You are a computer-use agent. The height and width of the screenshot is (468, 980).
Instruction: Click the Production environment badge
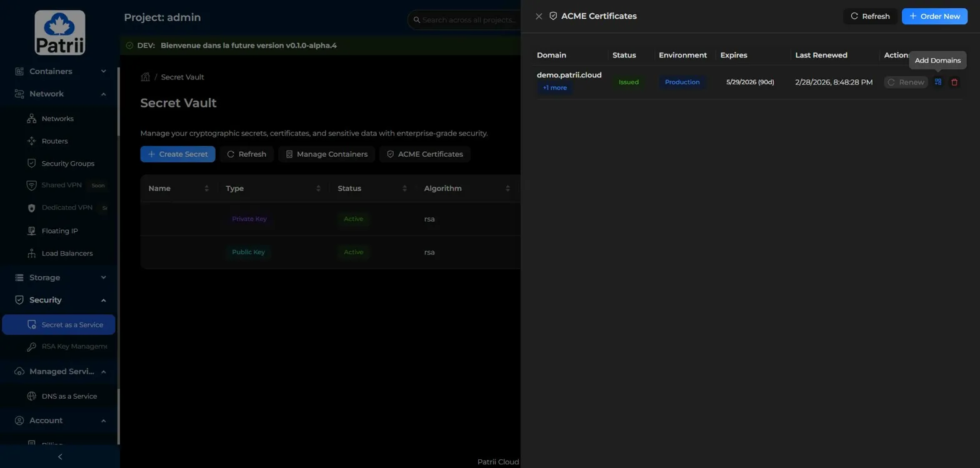(x=682, y=82)
